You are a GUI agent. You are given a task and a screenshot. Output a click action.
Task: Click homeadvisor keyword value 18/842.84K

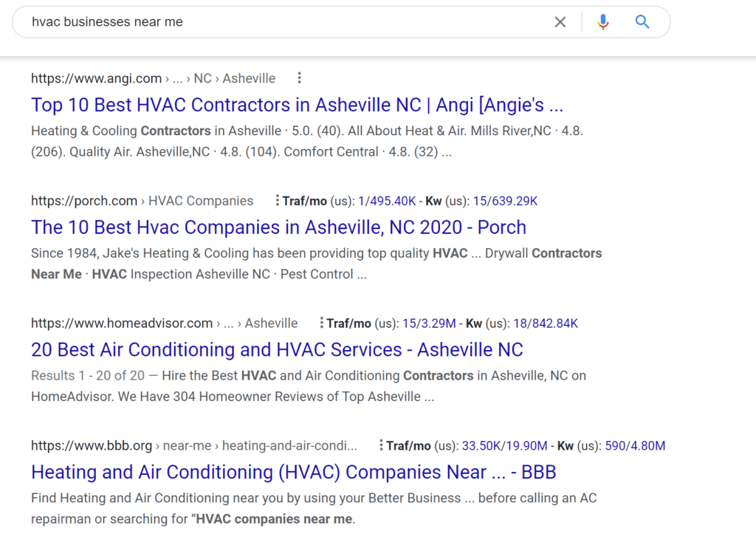(546, 323)
